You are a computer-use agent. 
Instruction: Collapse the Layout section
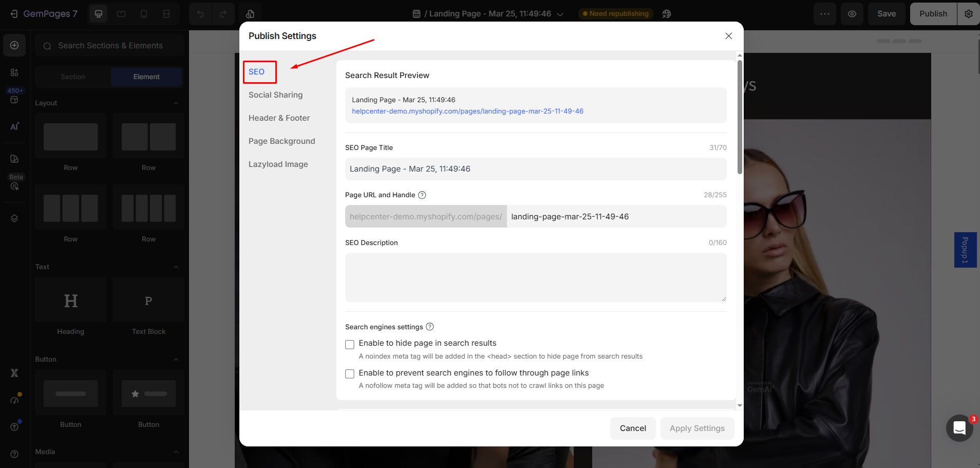pos(176,103)
